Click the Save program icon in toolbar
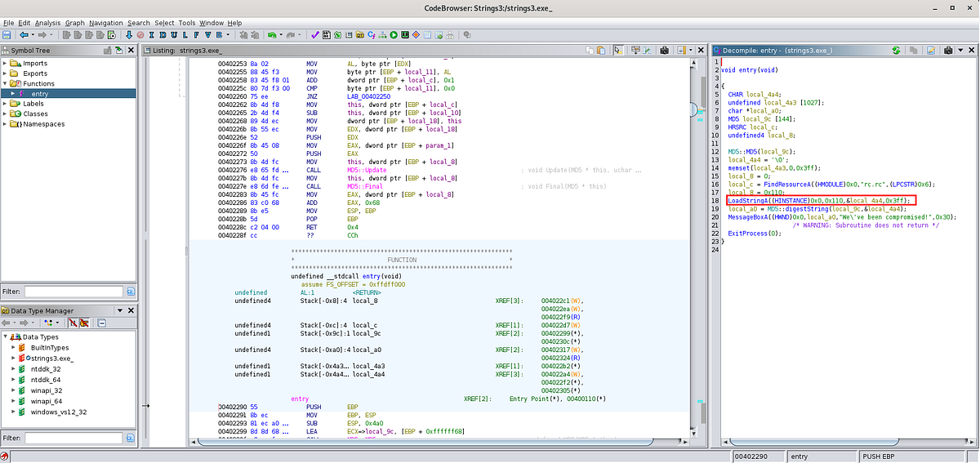The height and width of the screenshot is (463, 980). 7,35
